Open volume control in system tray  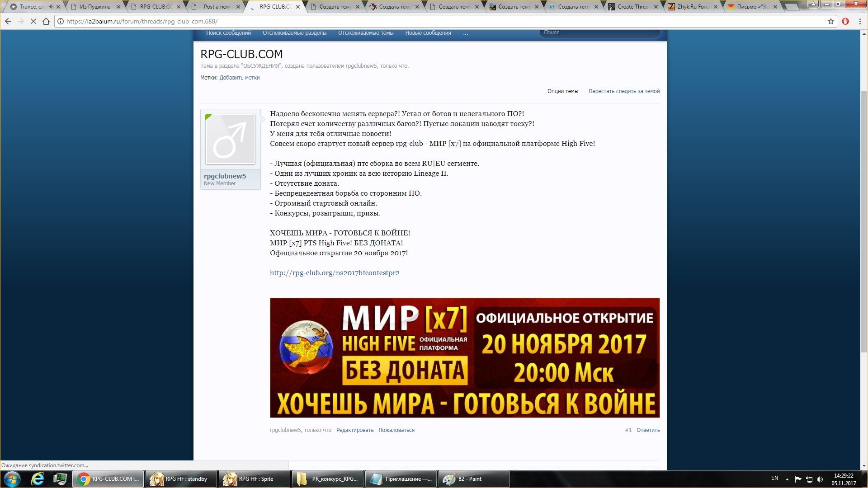pyautogui.click(x=820, y=479)
